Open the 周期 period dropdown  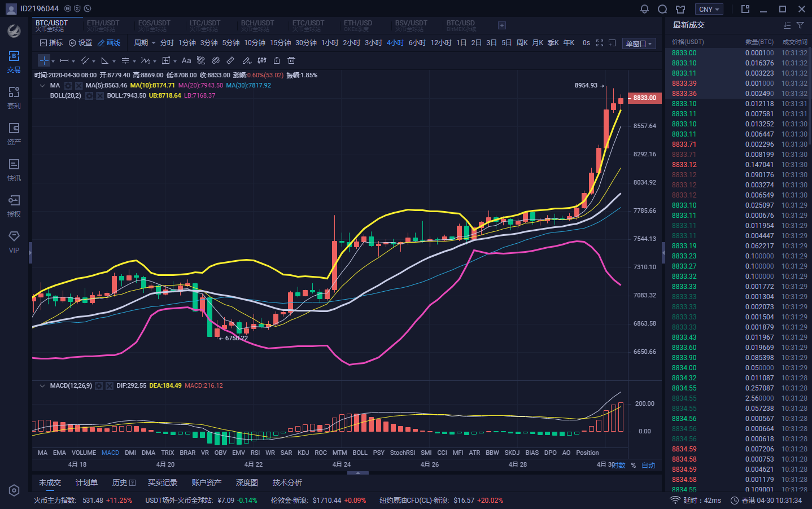[x=145, y=43]
